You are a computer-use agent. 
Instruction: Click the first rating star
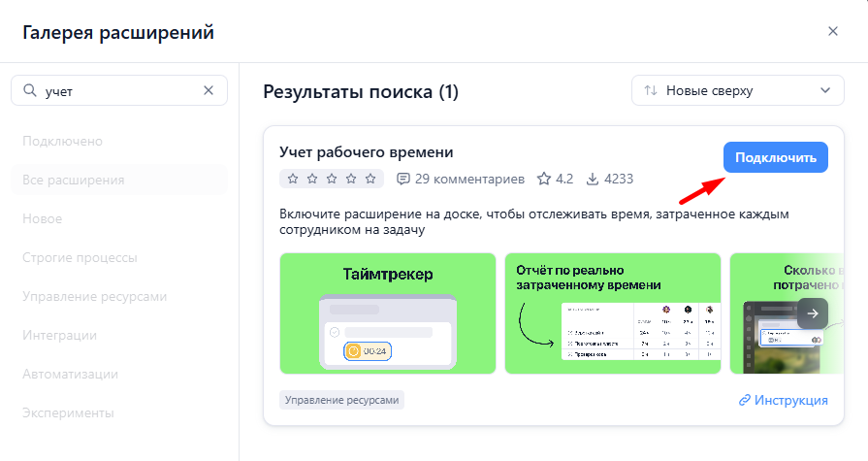293,180
